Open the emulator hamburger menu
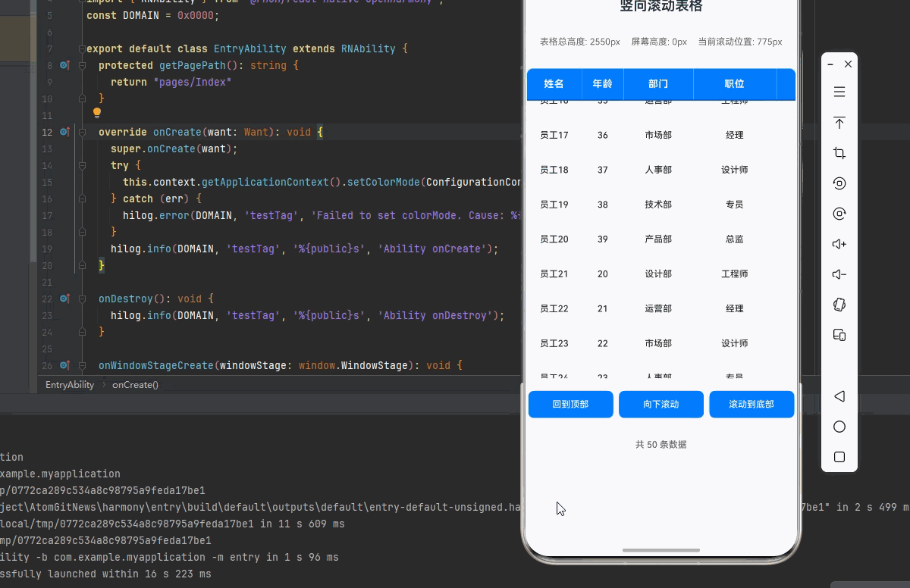910x588 pixels. pos(839,92)
